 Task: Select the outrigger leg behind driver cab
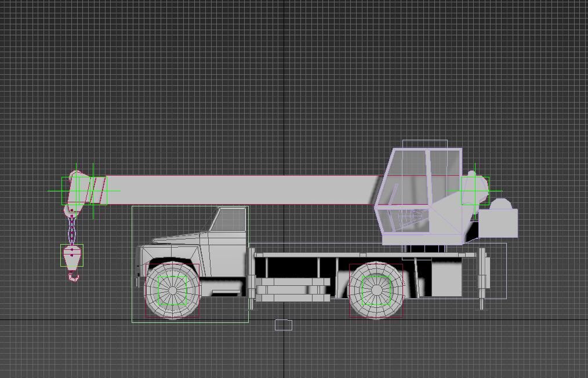pyautogui.click(x=251, y=278)
